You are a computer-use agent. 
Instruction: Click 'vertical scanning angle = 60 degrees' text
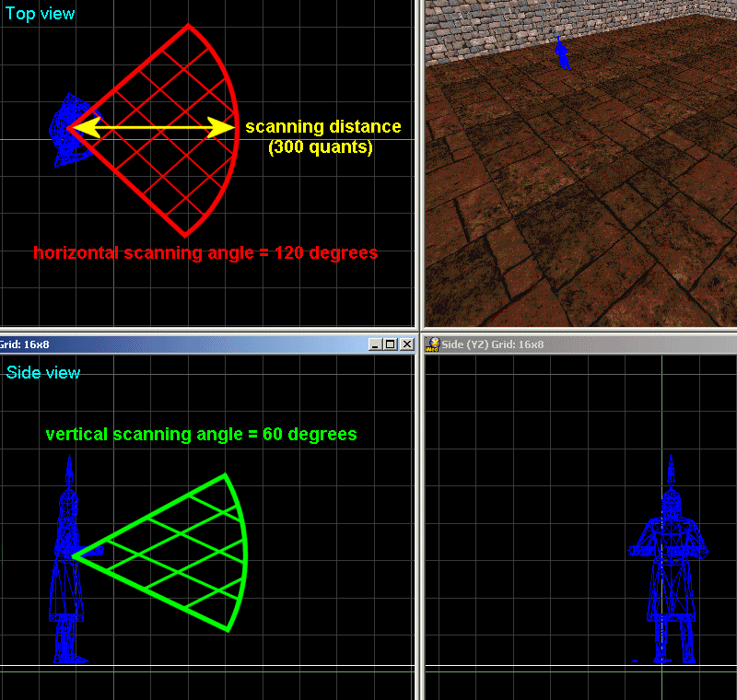pos(201,434)
